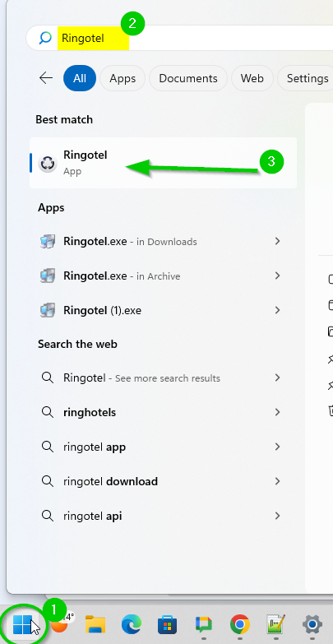Expand Ringotel.exe in Downloads chevron
This screenshot has height=644, width=333.
click(278, 241)
